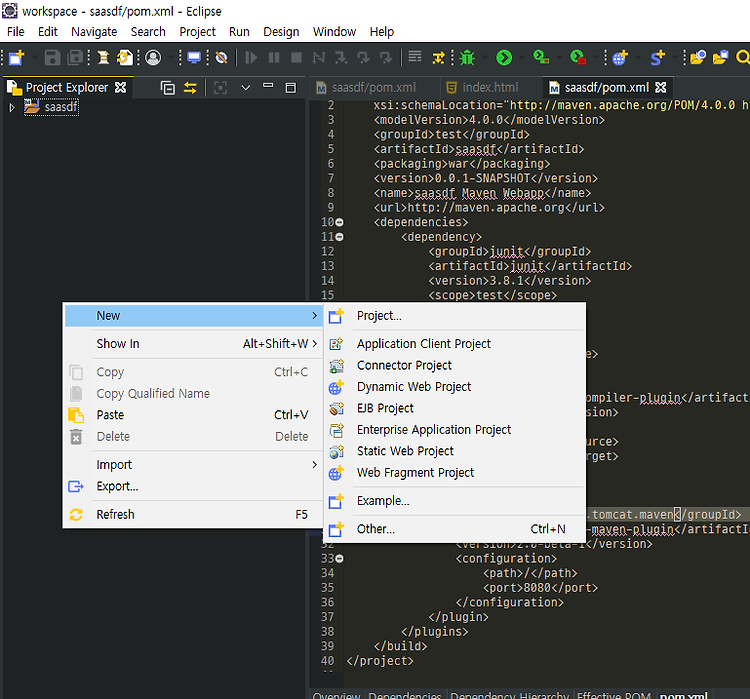Screen dimensions: 750x699
Task: Select EJB Project in the submenu
Action: tap(455, 409)
